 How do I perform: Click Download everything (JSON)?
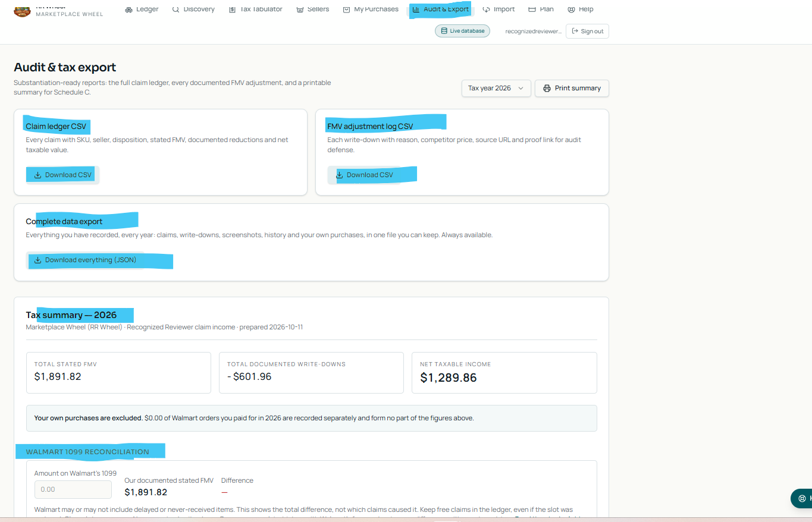click(x=85, y=260)
